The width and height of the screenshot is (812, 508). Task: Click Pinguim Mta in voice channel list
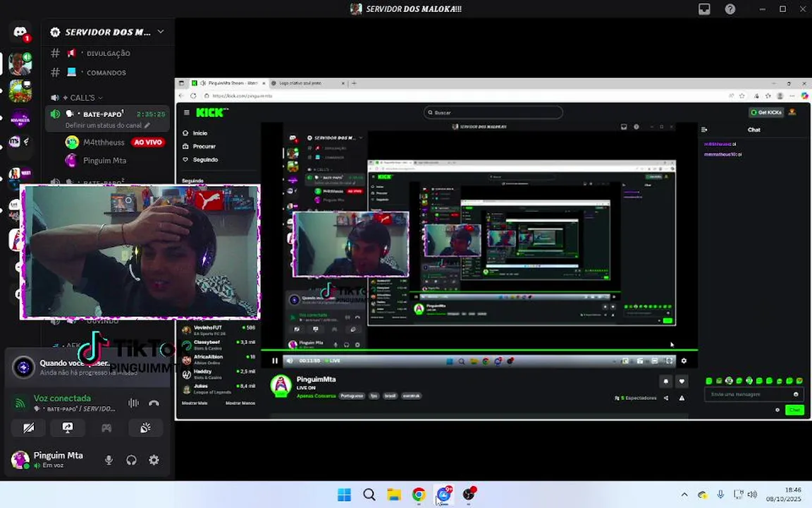(x=104, y=161)
